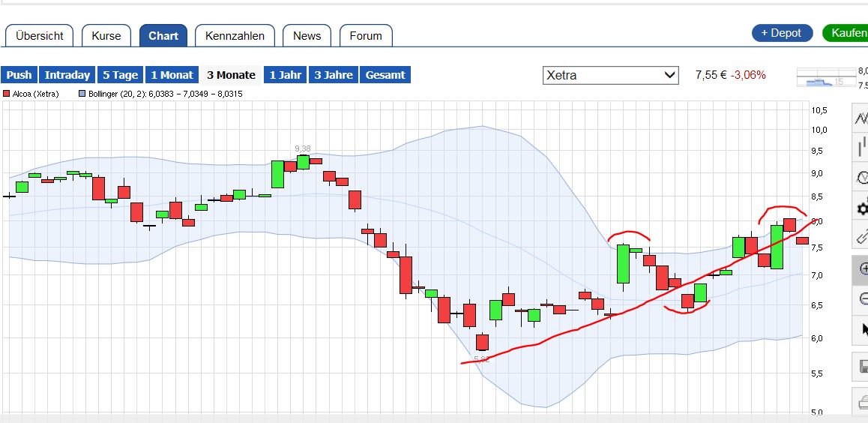Switch to the Übersicht tab
Screen dimensions: 868x423
[x=40, y=35]
